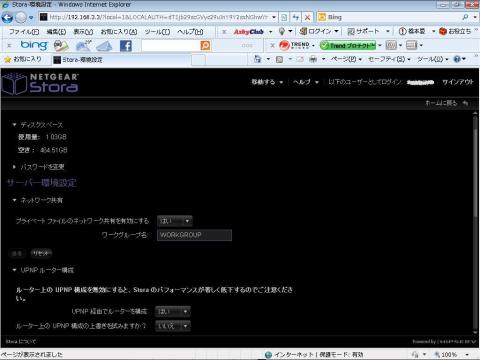Open the ファイル(F) menu

point(24,32)
